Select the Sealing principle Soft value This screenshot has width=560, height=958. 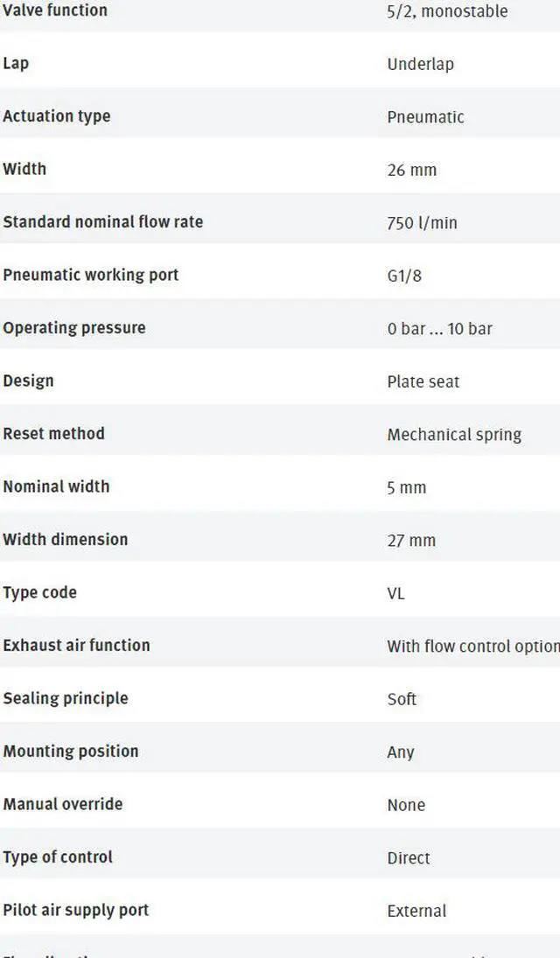pyautogui.click(x=402, y=699)
